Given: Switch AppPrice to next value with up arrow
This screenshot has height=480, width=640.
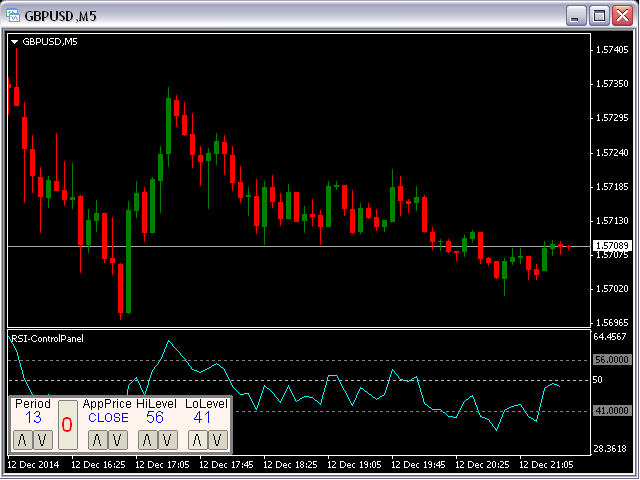Looking at the screenshot, I should [x=98, y=440].
